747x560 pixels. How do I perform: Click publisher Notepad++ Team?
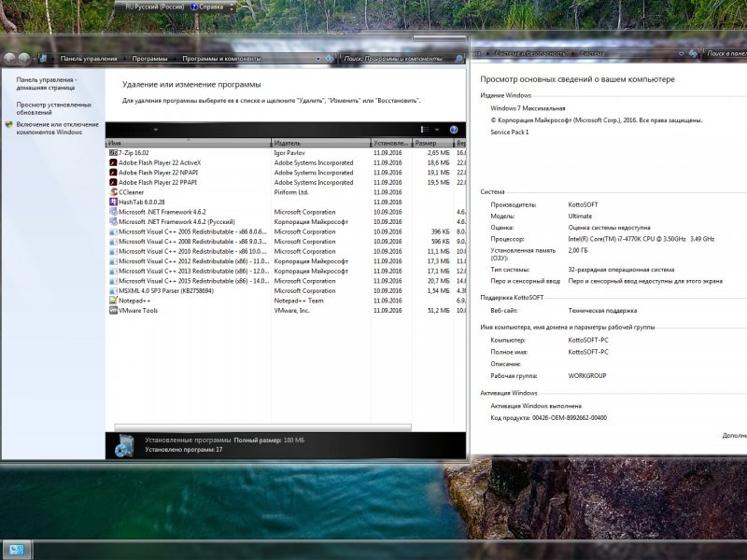(299, 301)
